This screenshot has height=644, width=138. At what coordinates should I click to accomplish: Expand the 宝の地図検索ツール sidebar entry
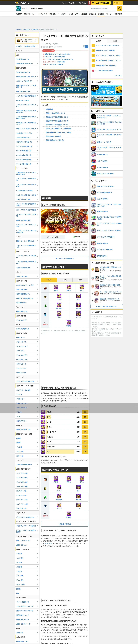tap(27, 59)
